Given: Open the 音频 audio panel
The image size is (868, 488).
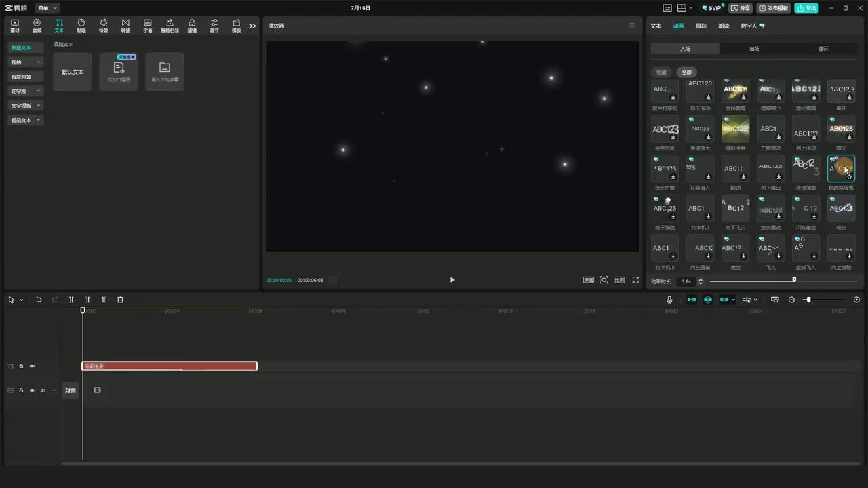Looking at the screenshot, I should point(37,26).
